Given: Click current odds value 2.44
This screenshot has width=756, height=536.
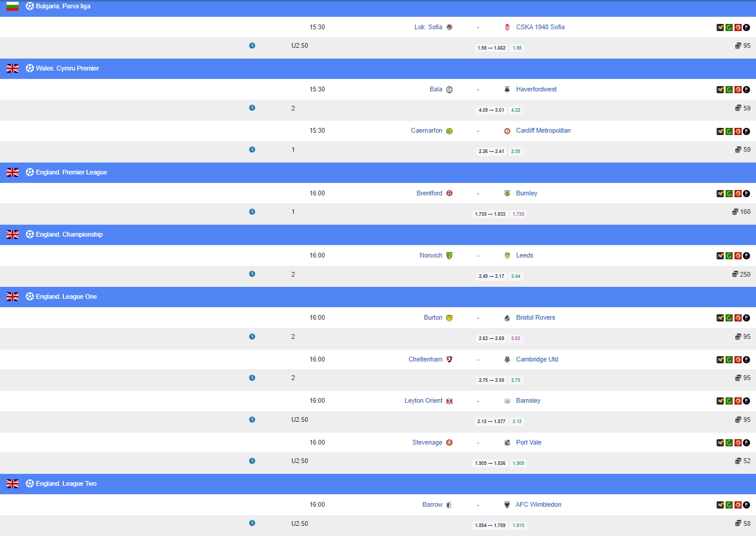Looking at the screenshot, I should pyautogui.click(x=516, y=276).
